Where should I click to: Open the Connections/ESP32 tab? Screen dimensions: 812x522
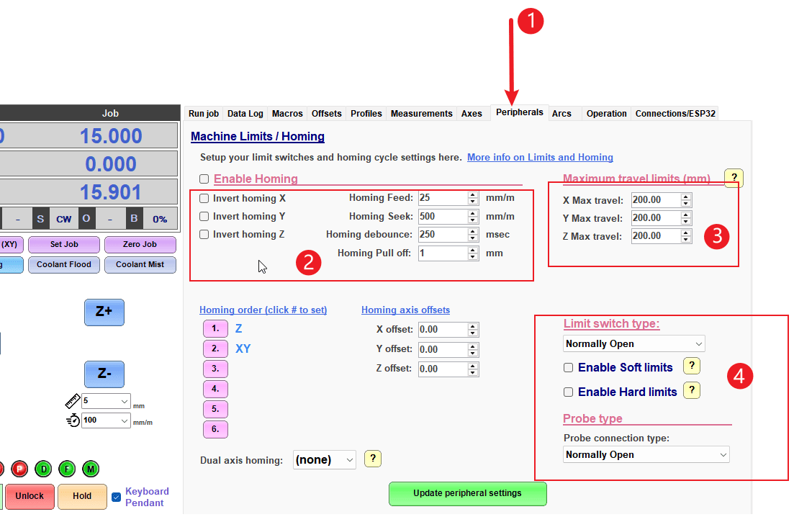tap(675, 114)
